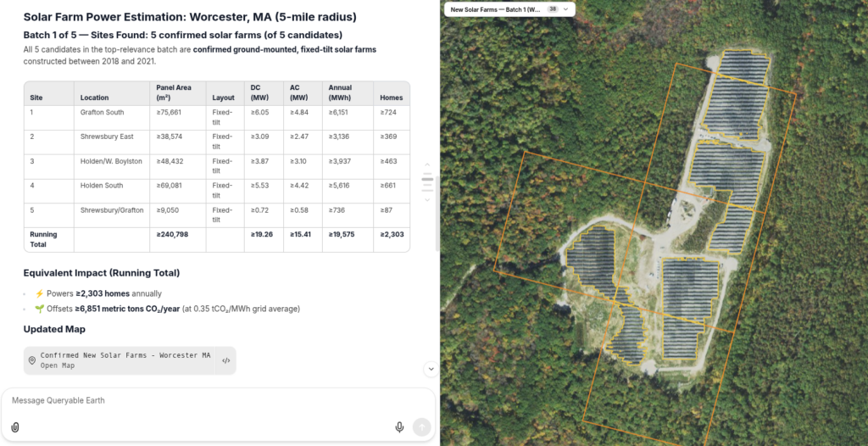Click the Fixed-tilt layout in Grafton South row

[x=224, y=117]
